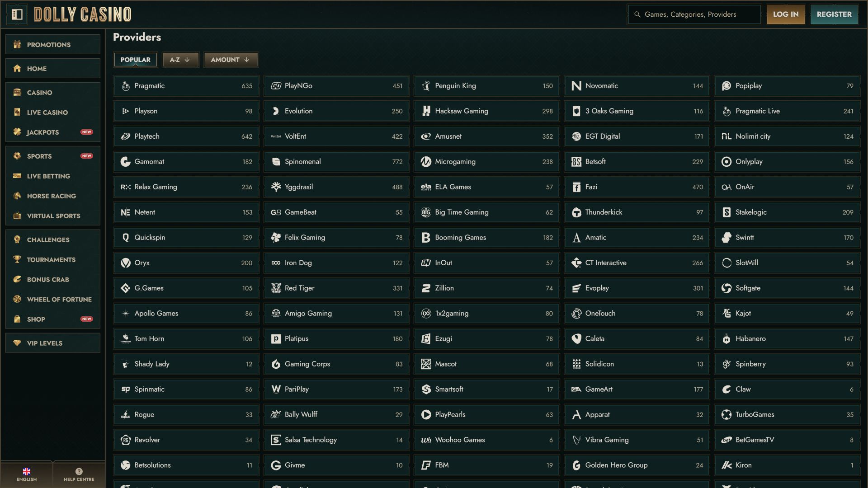Click the Providers page heading
The height and width of the screenshot is (488, 868).
[137, 37]
